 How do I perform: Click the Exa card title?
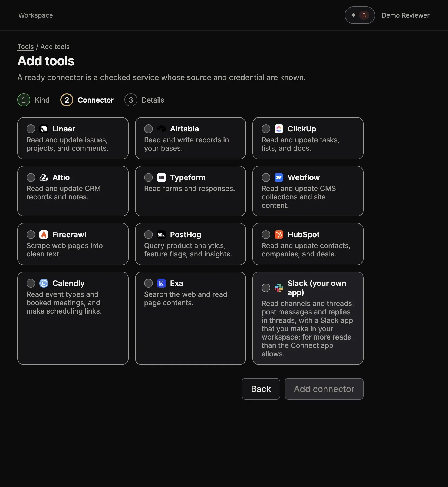(177, 283)
